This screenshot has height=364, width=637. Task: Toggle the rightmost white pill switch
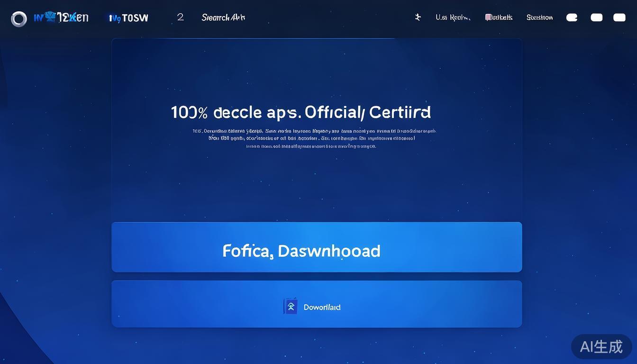(619, 18)
